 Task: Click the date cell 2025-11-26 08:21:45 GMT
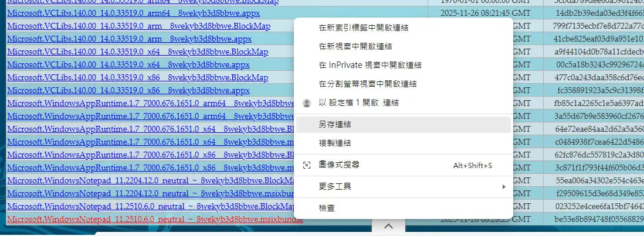486,13
